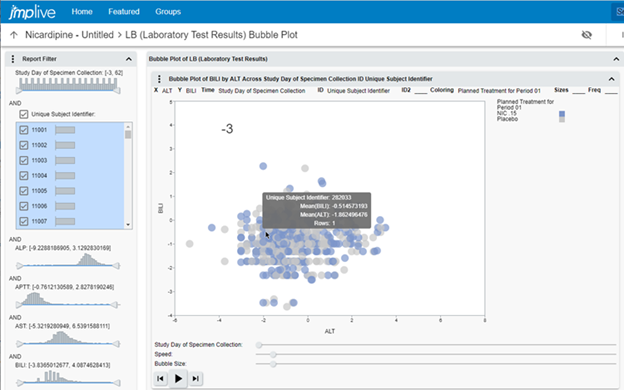
Task: Click the ALP range filter slider
Action: coord(68,265)
